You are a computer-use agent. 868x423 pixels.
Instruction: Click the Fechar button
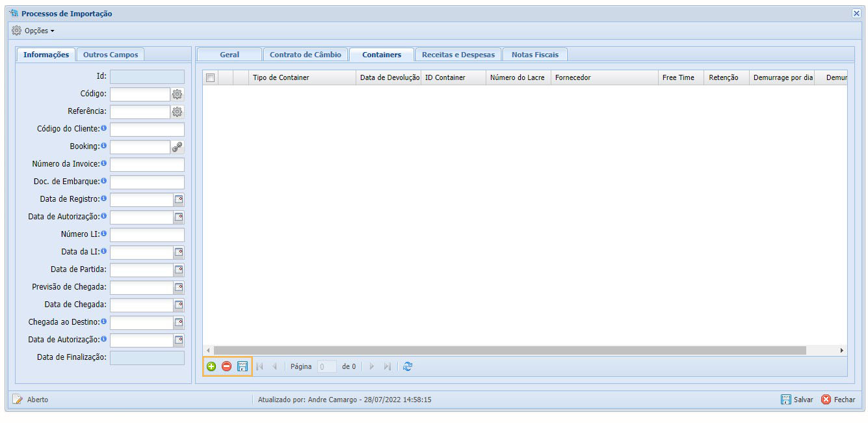coord(838,400)
